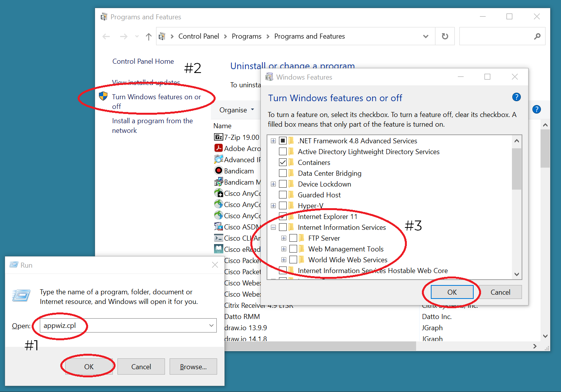
Task: Check the FTP Server checkbox
Action: click(293, 238)
